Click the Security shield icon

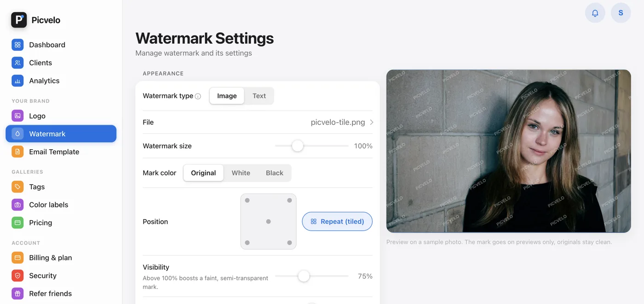pos(17,275)
